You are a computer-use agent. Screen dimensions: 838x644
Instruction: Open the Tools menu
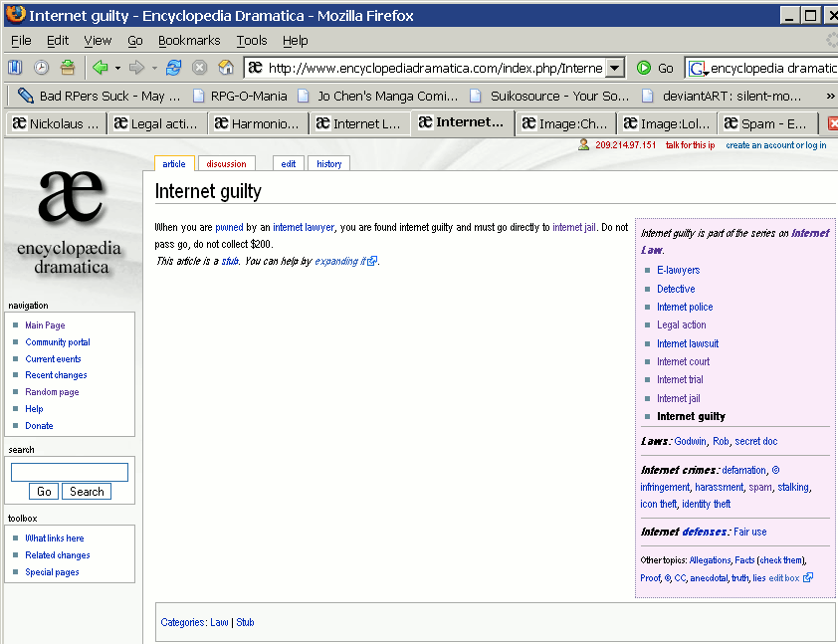click(x=252, y=41)
